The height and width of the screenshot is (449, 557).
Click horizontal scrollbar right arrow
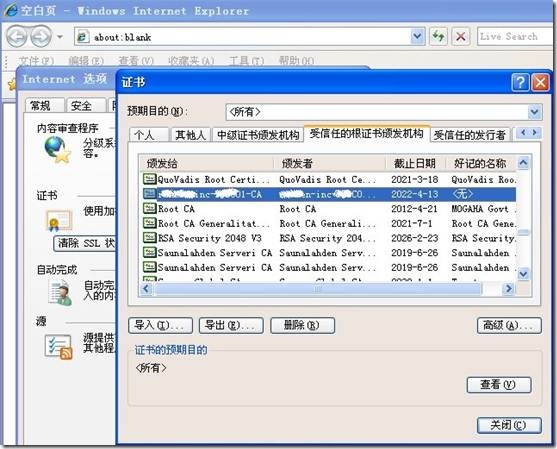click(x=509, y=289)
